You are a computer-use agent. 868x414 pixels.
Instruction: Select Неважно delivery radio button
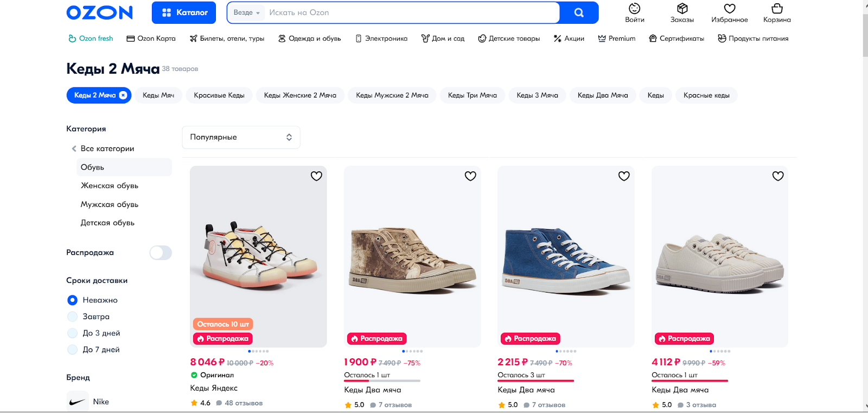[72, 300]
